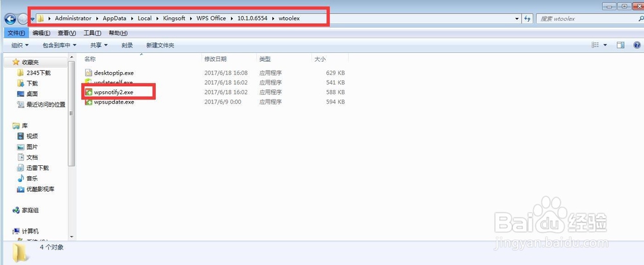Image resolution: width=644 pixels, height=265 pixels.
Task: Open 优酷影视库 library
Action: [x=40, y=189]
